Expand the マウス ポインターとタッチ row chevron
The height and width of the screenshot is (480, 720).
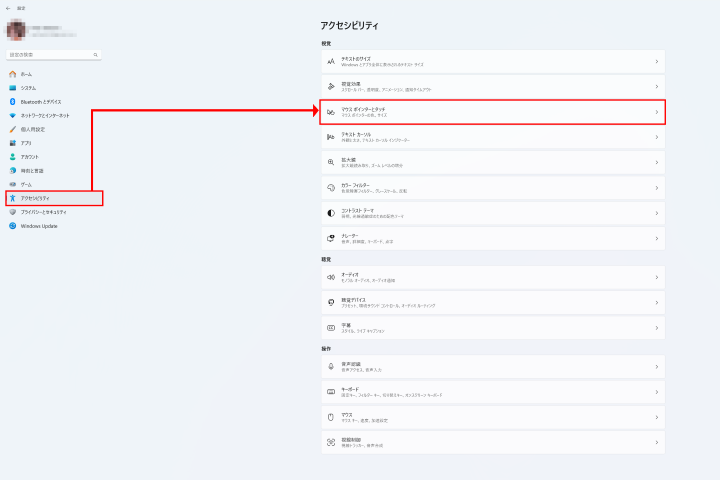(657, 111)
